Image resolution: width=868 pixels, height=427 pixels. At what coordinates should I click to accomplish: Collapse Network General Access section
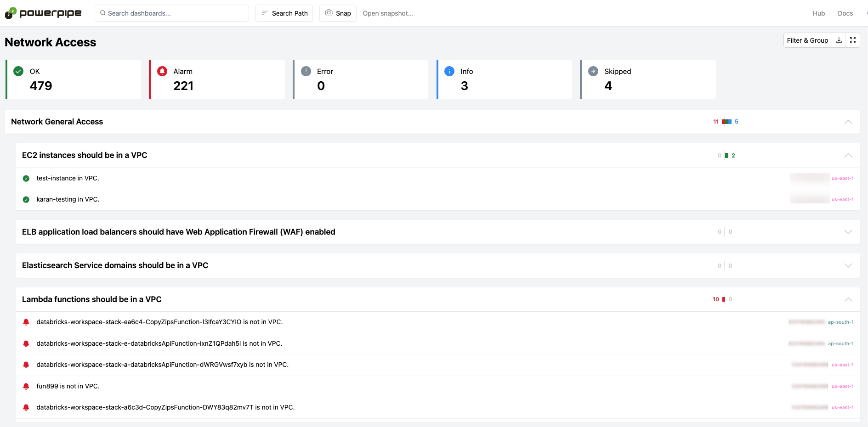coord(848,122)
